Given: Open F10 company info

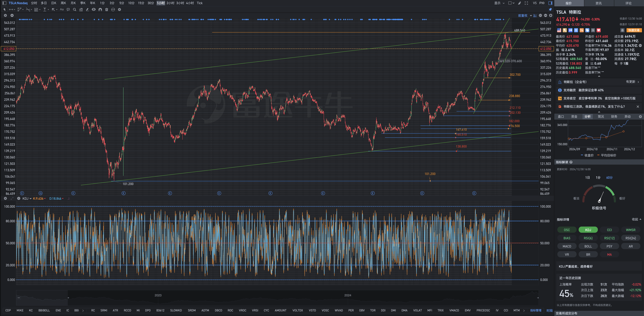Looking at the screenshot, I should 542,3.
